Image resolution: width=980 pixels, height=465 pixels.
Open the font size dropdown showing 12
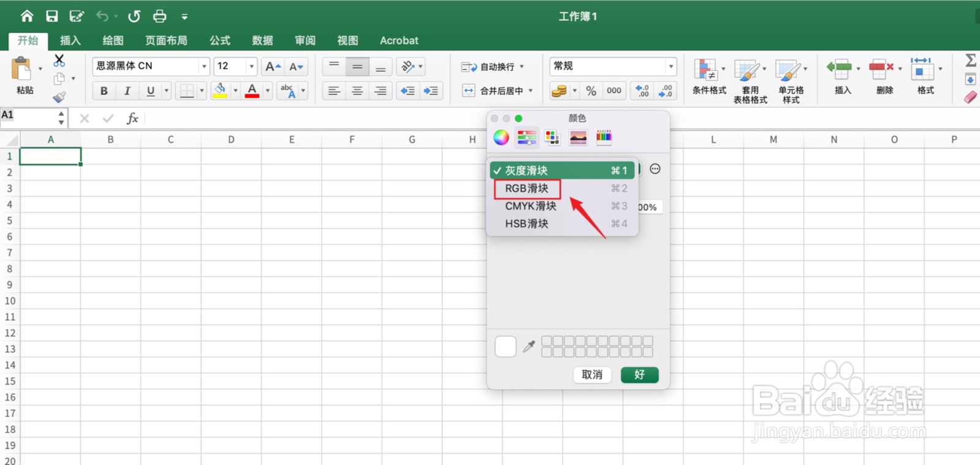pos(251,66)
